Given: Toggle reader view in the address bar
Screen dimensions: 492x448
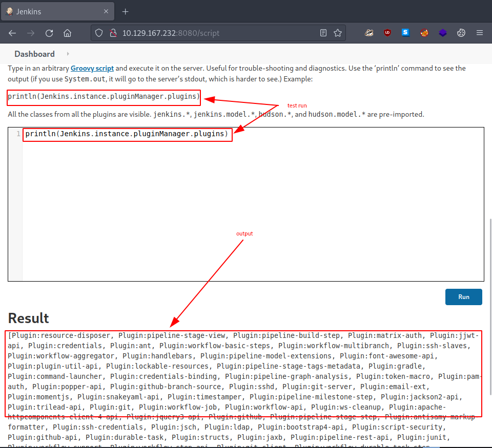Looking at the screenshot, I should click(x=323, y=33).
